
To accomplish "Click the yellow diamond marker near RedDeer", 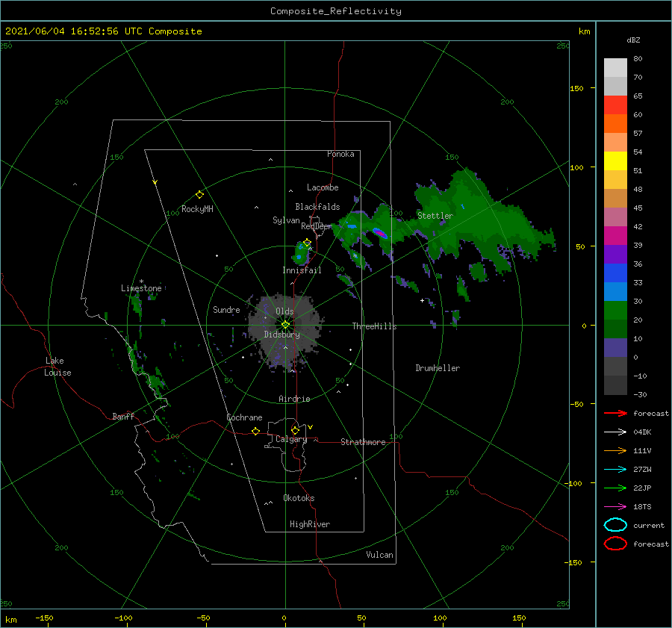I will 307,243.
